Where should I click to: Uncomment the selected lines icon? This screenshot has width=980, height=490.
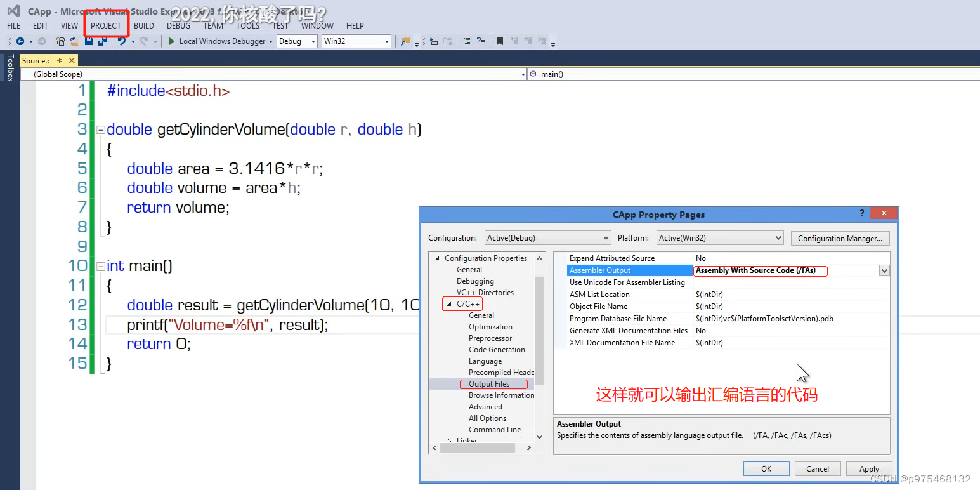(481, 41)
